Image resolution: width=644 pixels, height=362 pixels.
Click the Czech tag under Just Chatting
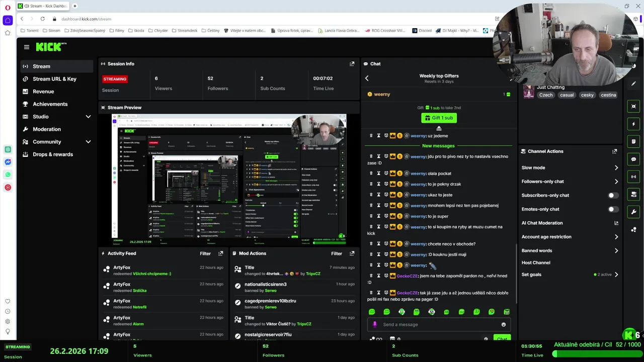pos(546,95)
